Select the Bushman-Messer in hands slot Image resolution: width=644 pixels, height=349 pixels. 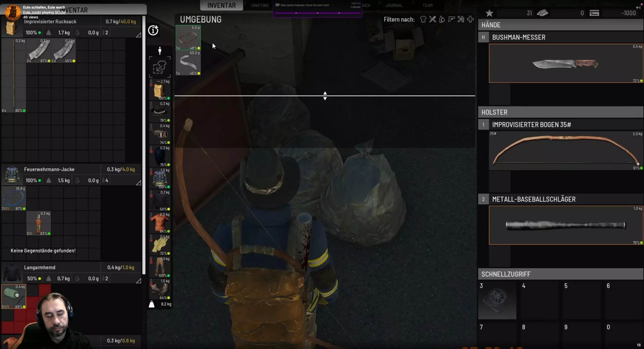565,63
